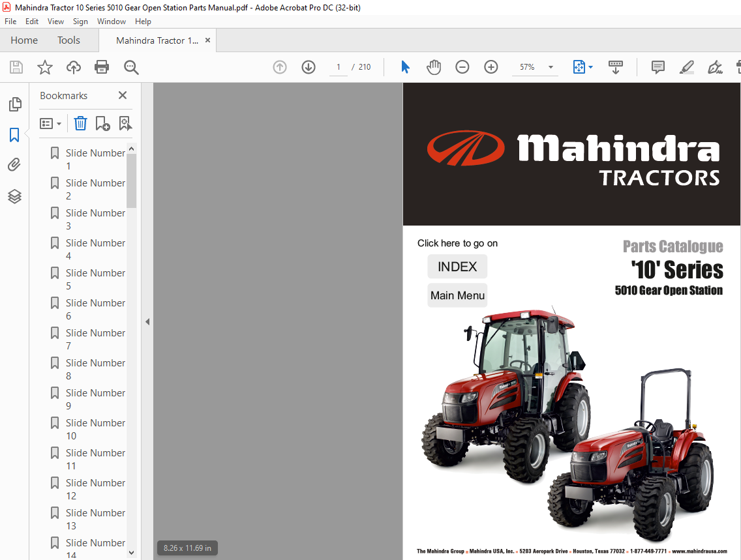The width and height of the screenshot is (741, 560).
Task: Upload file to cloud icon
Action: (73, 67)
